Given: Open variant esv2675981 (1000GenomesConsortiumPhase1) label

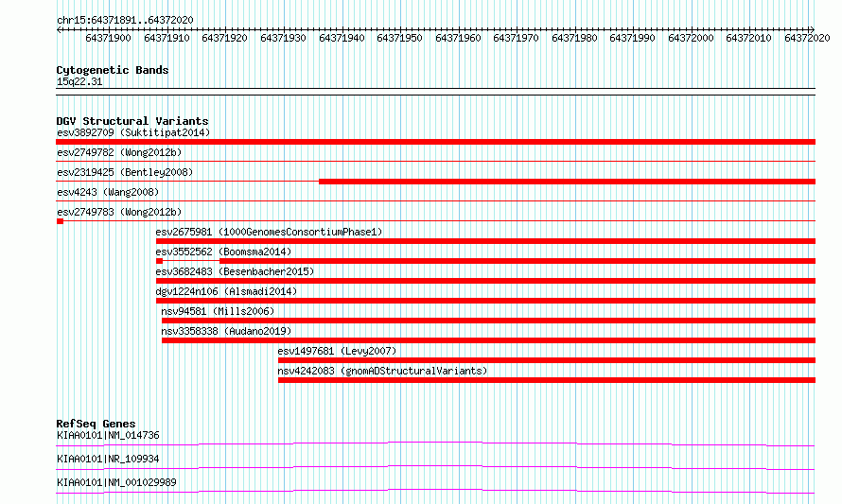Looking at the screenshot, I should 269,232.
